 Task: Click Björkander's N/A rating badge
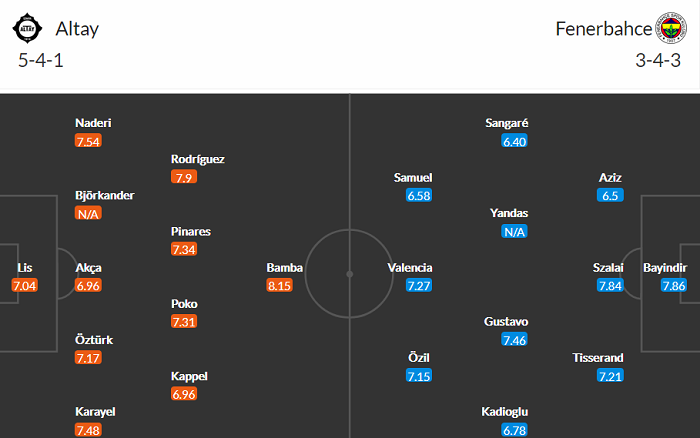point(89,214)
